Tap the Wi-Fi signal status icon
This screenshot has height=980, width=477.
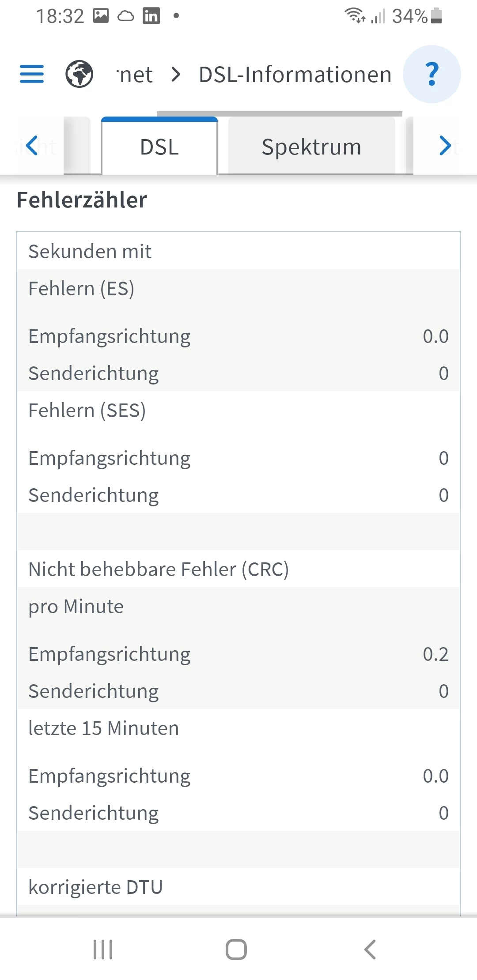[355, 16]
